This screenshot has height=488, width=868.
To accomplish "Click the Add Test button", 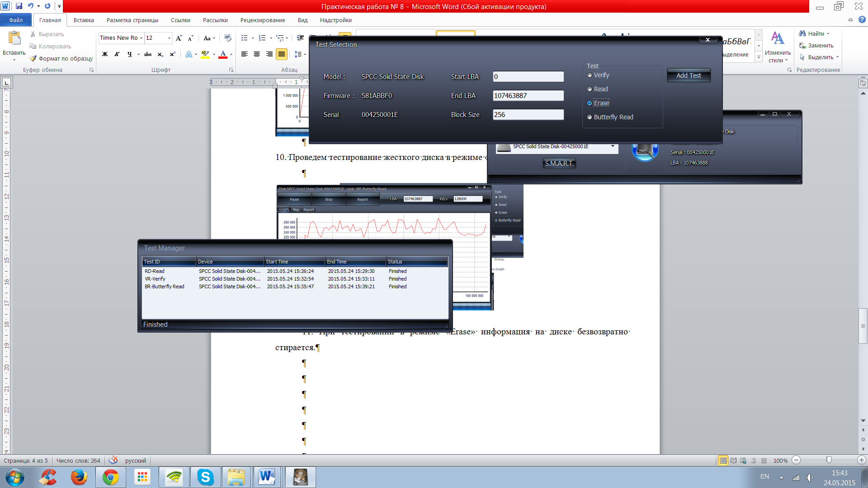I will coord(689,75).
